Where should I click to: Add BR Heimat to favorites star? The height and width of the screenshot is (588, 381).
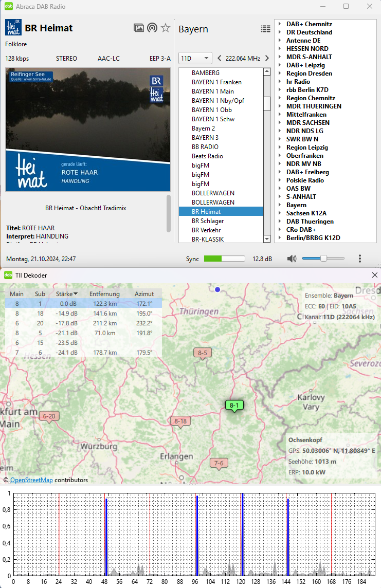[166, 28]
